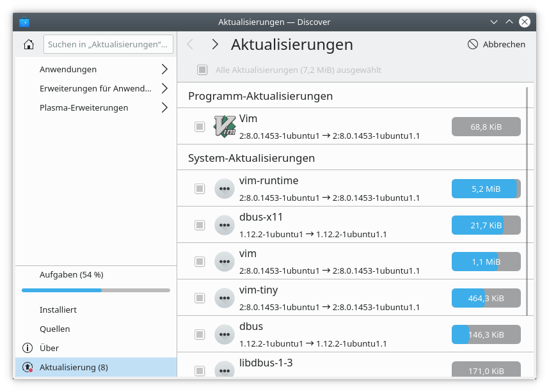Click the dbus-x11 package ellipsis icon
549x392 pixels.
(x=224, y=225)
